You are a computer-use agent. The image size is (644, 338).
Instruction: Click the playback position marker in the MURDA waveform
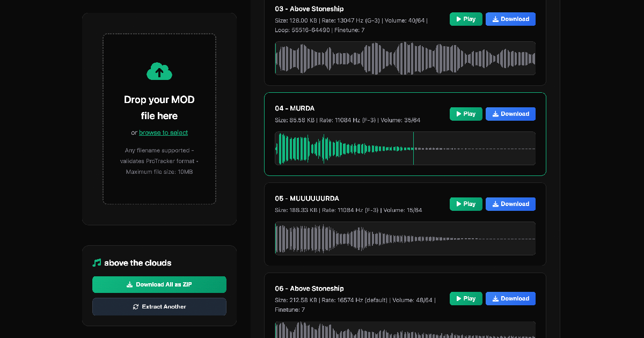[x=414, y=149]
